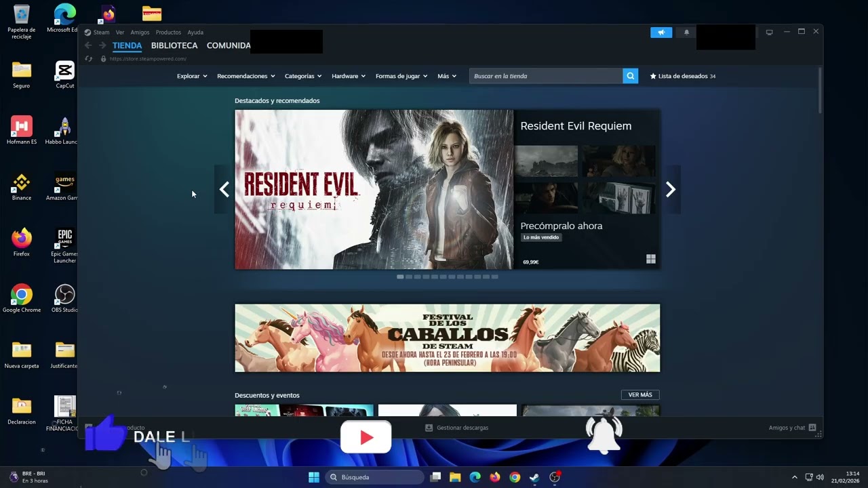
Task: Open Lista de deseados wishlist
Action: point(682,76)
